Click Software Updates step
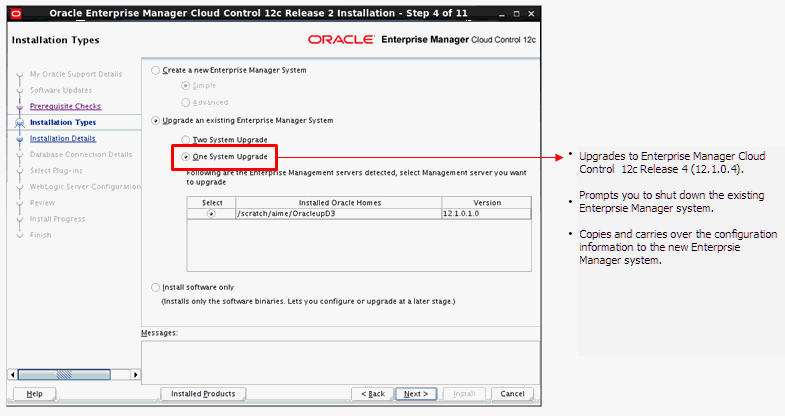The image size is (785, 416). (61, 90)
